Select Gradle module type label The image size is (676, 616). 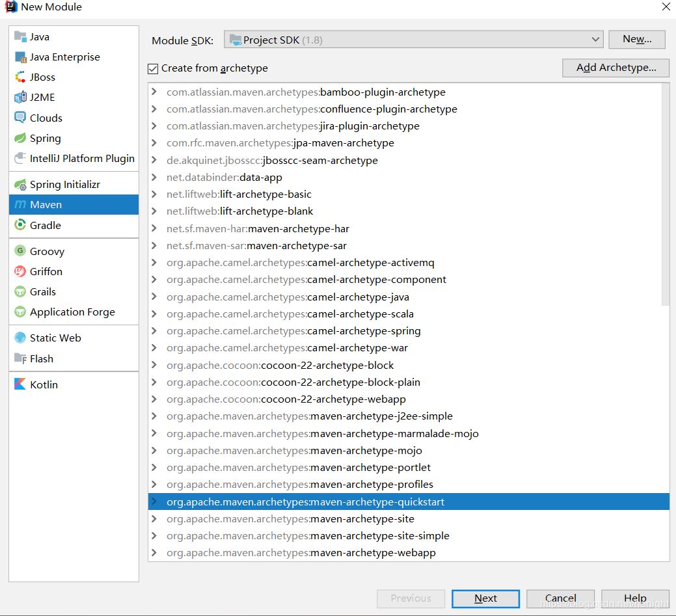pos(46,225)
